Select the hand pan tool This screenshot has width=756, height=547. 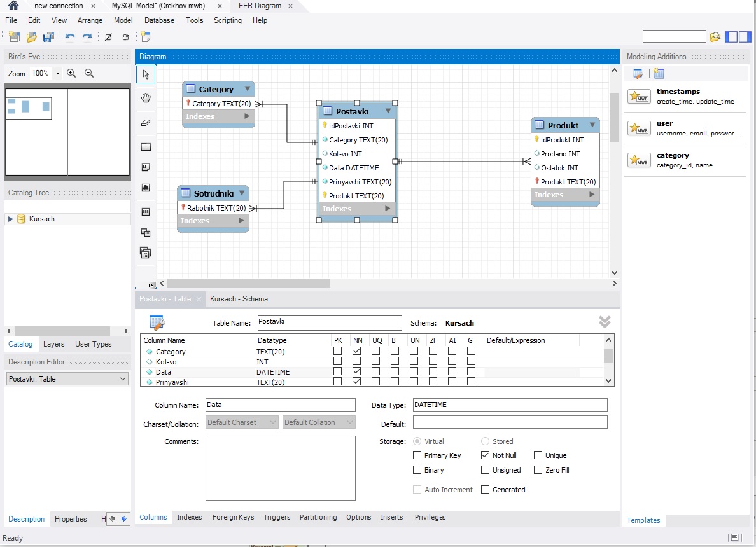146,98
